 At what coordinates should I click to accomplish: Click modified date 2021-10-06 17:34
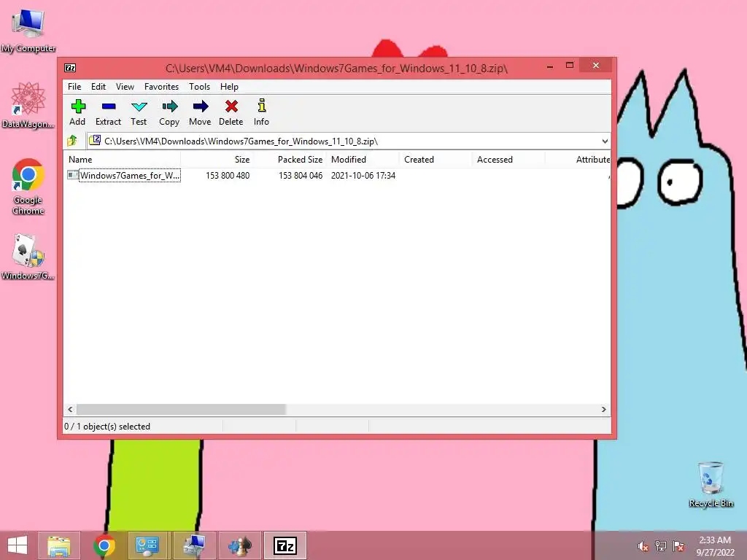(363, 175)
